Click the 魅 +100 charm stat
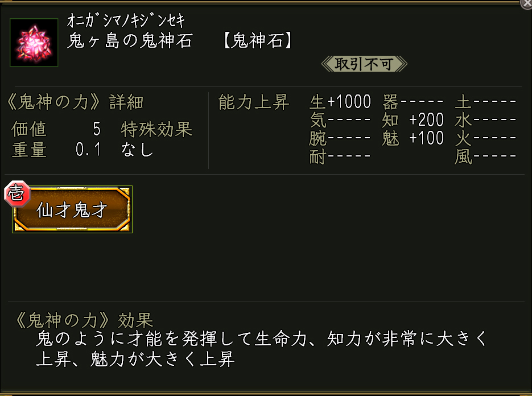The width and height of the screenshot is (532, 396). tap(413, 138)
